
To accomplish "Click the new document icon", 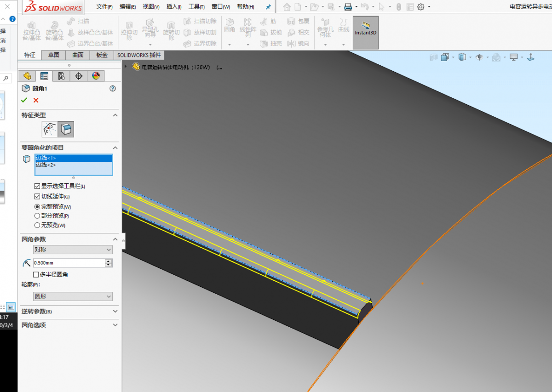I will tap(298, 6).
